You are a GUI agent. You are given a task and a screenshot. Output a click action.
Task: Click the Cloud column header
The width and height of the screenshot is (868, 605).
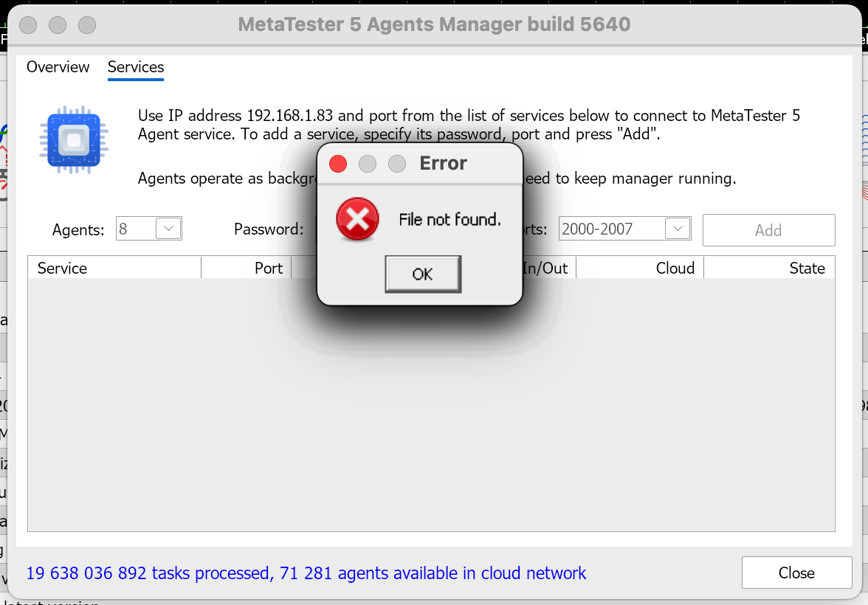click(x=640, y=268)
